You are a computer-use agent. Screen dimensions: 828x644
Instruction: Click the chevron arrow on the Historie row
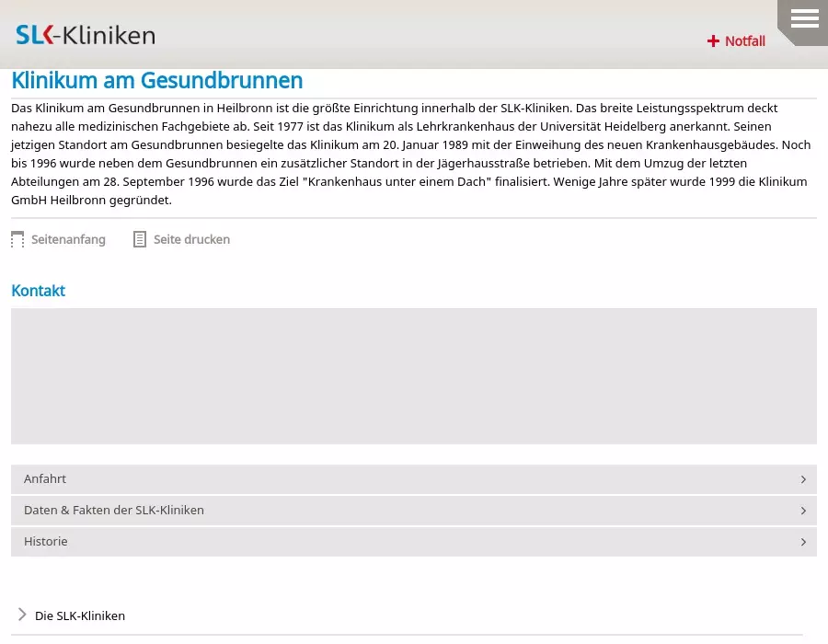[x=803, y=542]
